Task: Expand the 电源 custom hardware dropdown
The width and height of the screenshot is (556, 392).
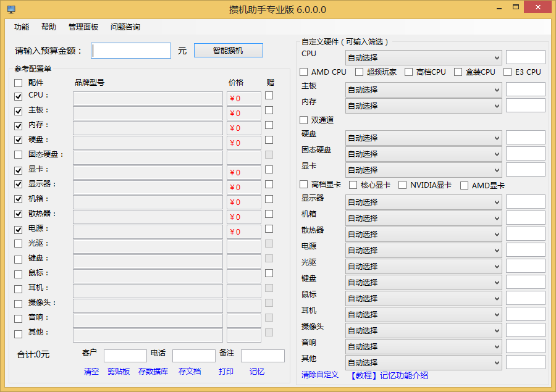Action: pos(424,251)
